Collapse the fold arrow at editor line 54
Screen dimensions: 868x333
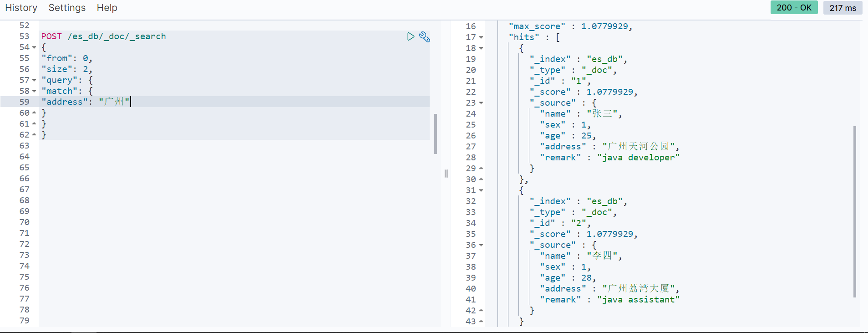click(34, 47)
